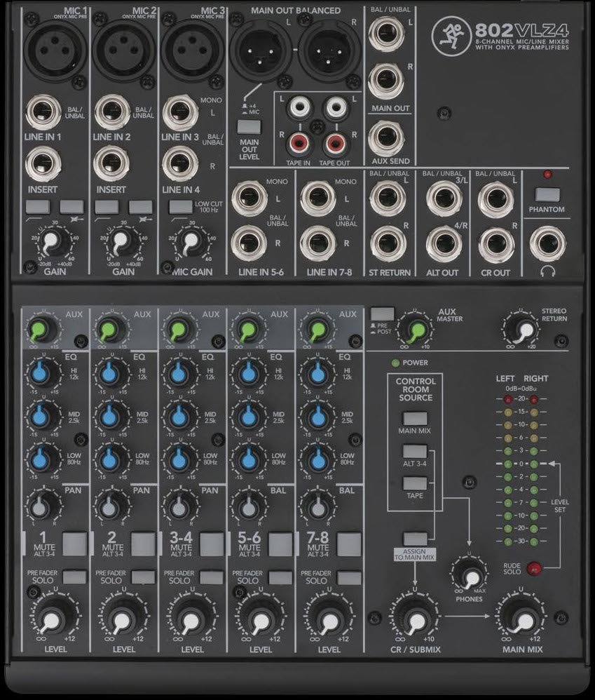Image resolution: width=595 pixels, height=700 pixels.
Task: Mute channel 1 with MUTE ALT 3-4
Action: [x=74, y=544]
